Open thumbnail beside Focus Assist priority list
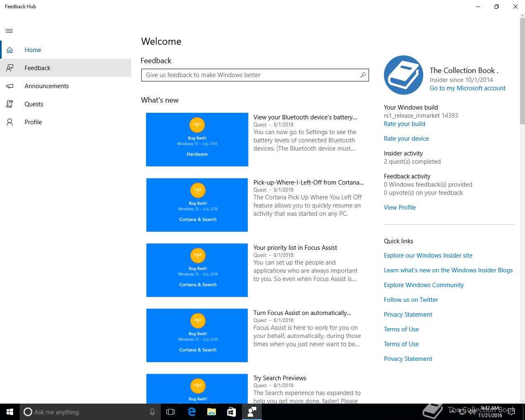 (197, 270)
